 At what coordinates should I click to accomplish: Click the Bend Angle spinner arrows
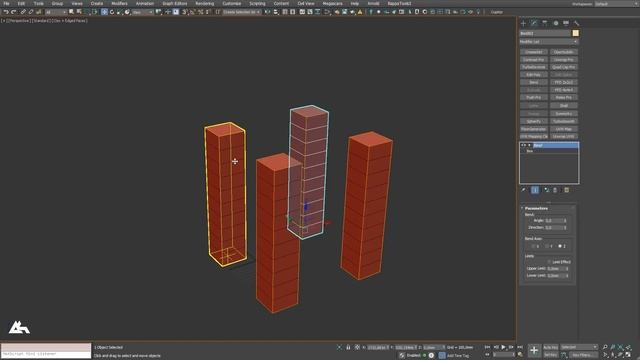click(x=565, y=221)
